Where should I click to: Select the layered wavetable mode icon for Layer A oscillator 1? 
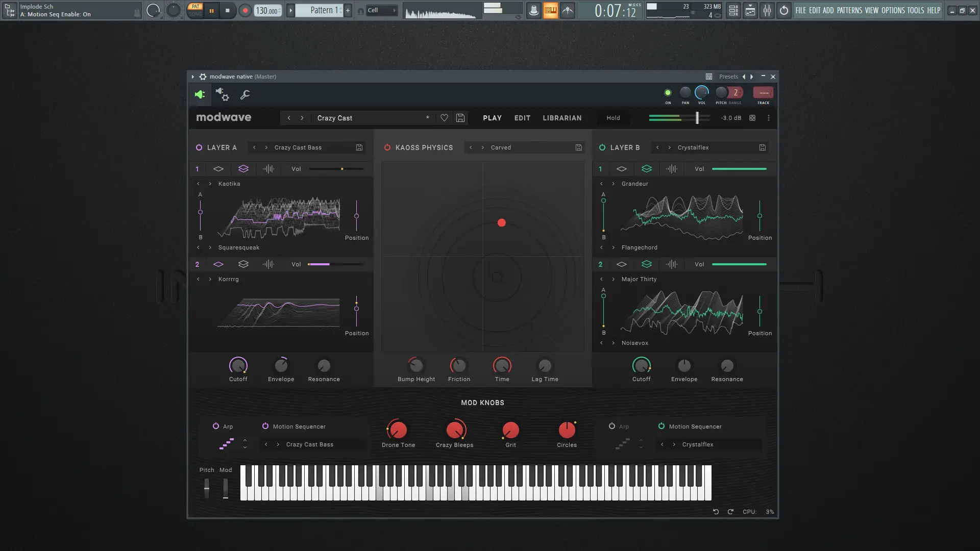243,169
